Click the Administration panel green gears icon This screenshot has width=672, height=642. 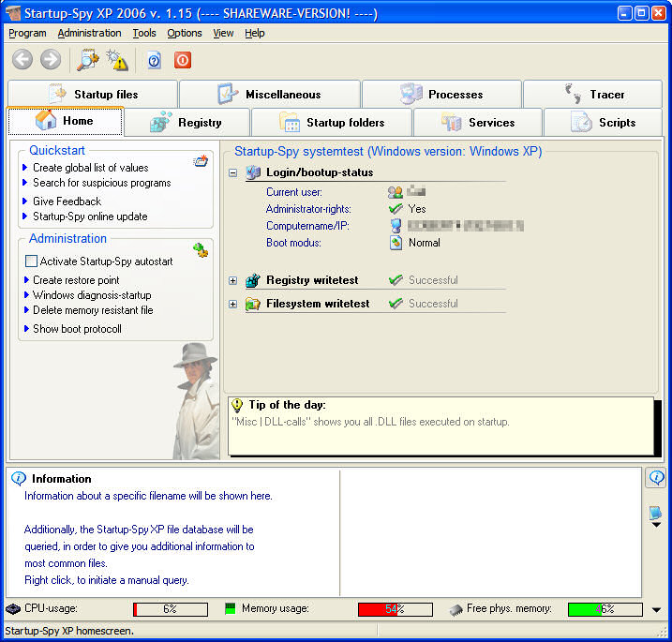point(201,249)
